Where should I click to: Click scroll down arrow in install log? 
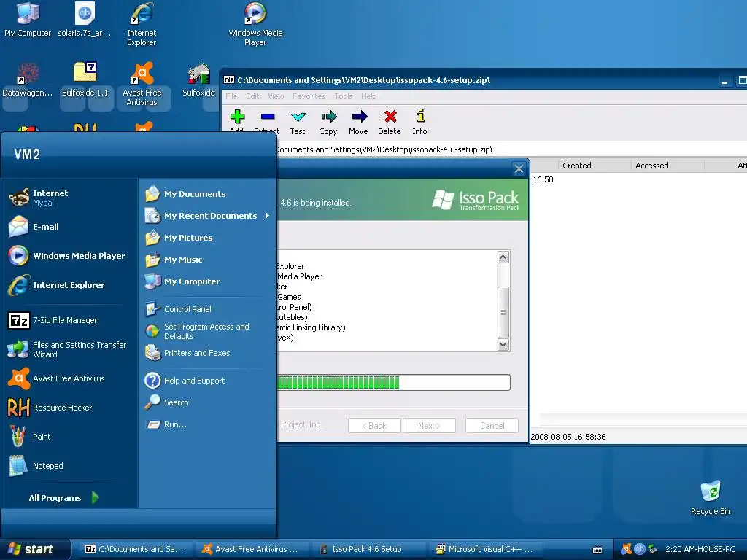point(503,344)
